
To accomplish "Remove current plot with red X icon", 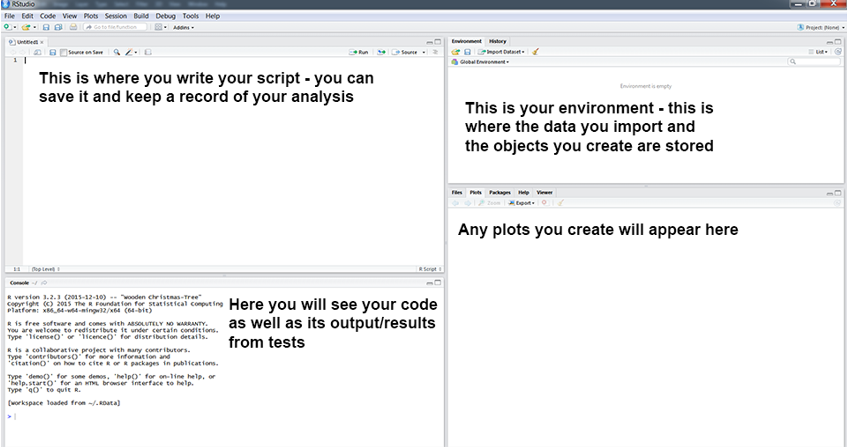I will 543,202.
